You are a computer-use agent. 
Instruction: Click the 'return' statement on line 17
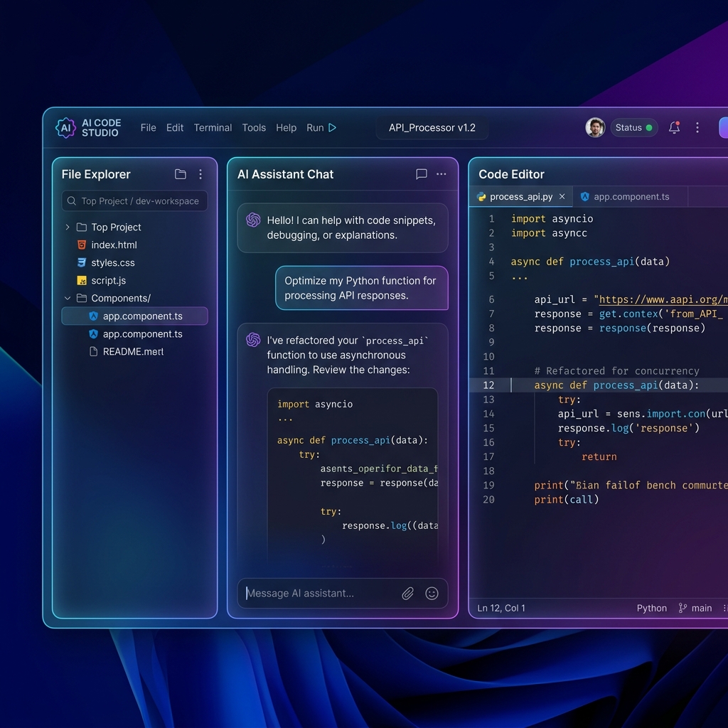[x=599, y=457]
